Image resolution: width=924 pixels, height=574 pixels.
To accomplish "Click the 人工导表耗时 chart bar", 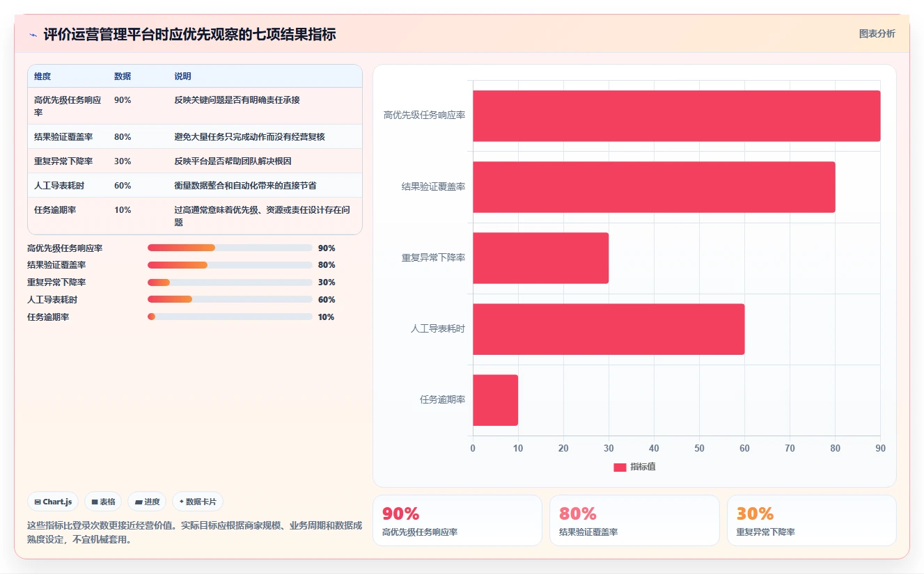I will (609, 329).
